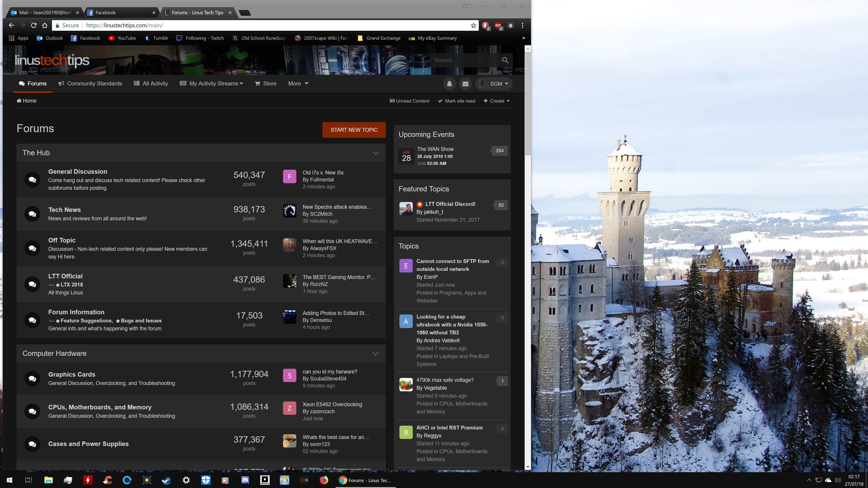Click the linustechtips logo

point(52,60)
